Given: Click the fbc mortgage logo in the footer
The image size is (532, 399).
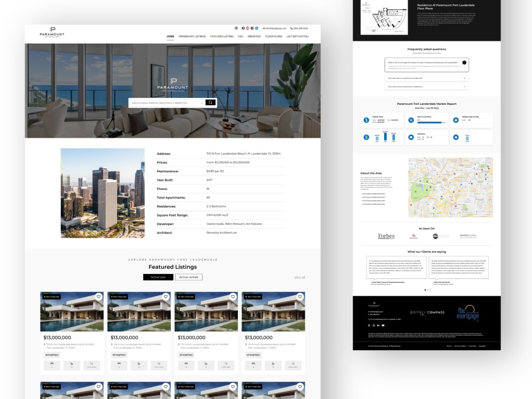Looking at the screenshot, I should tap(468, 313).
